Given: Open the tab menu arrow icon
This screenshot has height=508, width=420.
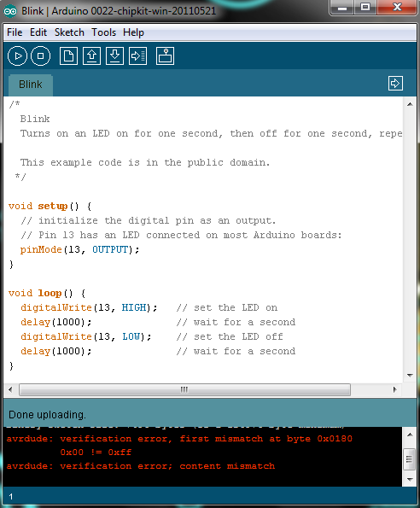Looking at the screenshot, I should (395, 84).
